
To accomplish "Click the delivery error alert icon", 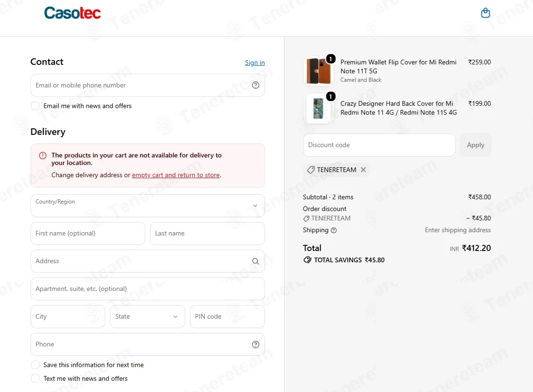I will [43, 156].
